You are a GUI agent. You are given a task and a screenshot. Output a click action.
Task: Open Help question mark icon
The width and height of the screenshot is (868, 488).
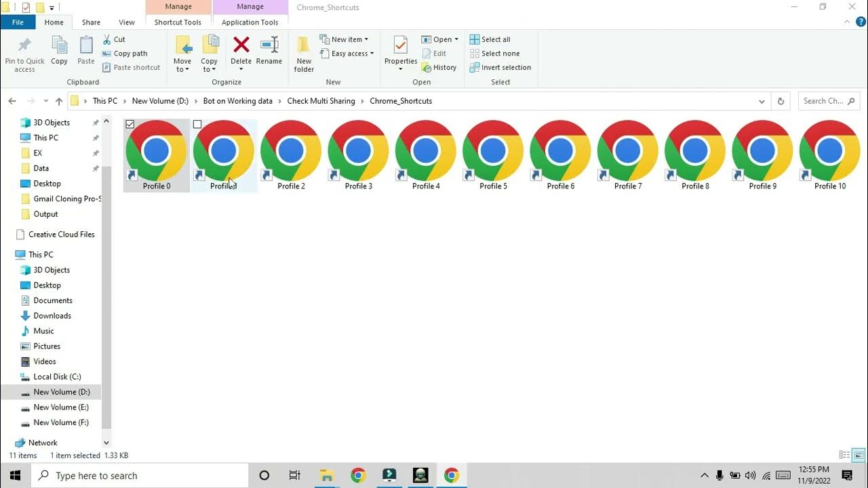(x=861, y=22)
